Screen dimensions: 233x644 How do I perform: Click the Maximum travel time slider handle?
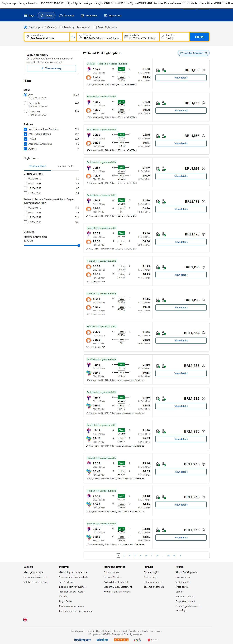(79, 245)
